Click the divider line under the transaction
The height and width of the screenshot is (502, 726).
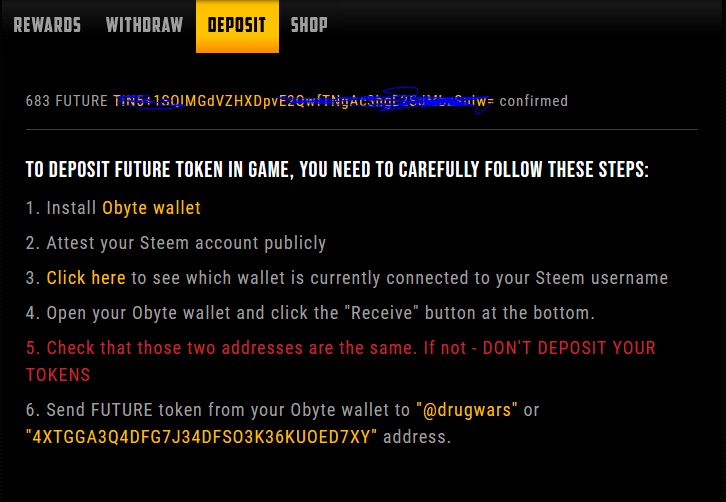point(362,130)
